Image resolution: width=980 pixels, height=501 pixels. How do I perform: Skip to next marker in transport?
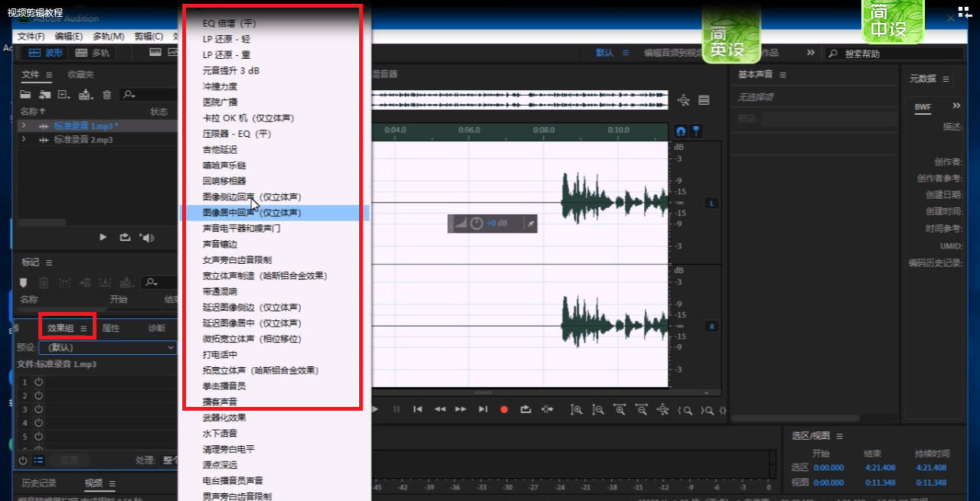(483, 409)
